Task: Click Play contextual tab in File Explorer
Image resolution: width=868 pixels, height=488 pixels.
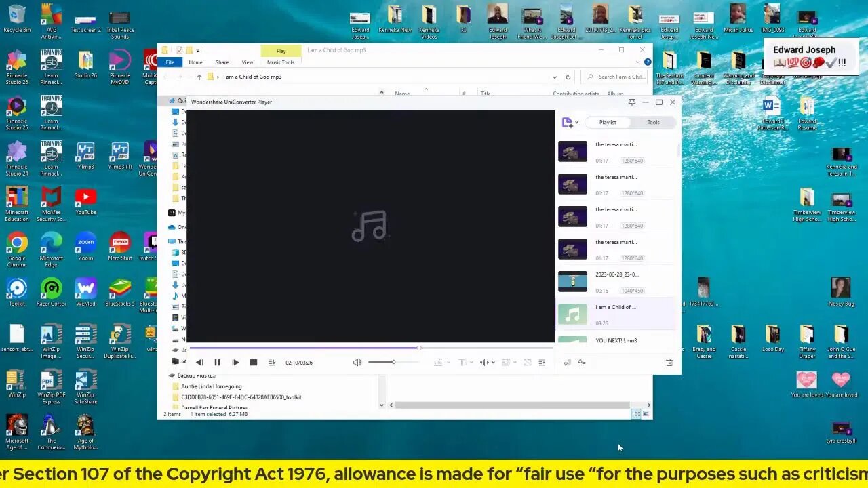Action: [281, 51]
